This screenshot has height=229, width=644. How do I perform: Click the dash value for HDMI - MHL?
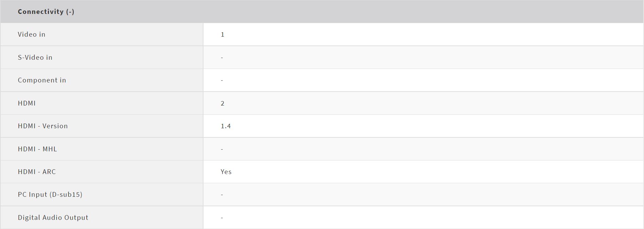click(222, 149)
